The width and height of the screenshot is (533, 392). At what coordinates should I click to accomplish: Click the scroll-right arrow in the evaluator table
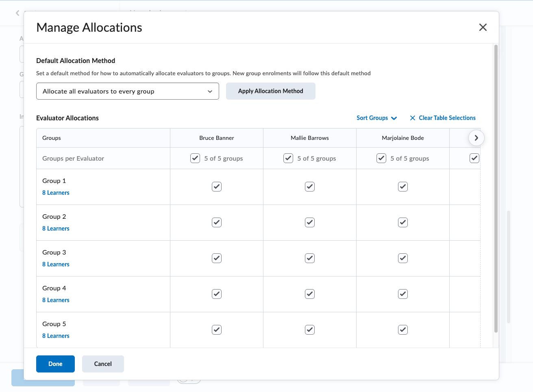[x=476, y=138]
